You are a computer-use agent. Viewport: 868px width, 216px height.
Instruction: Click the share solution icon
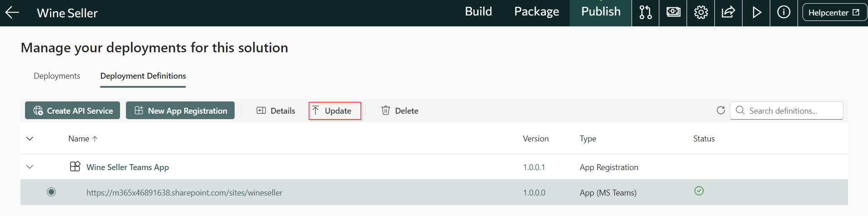pyautogui.click(x=728, y=13)
